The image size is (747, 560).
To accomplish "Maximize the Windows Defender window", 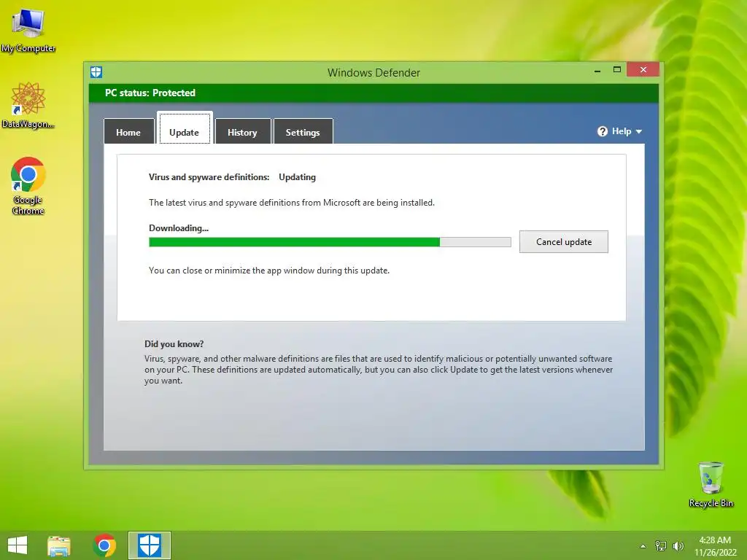I will 617,69.
